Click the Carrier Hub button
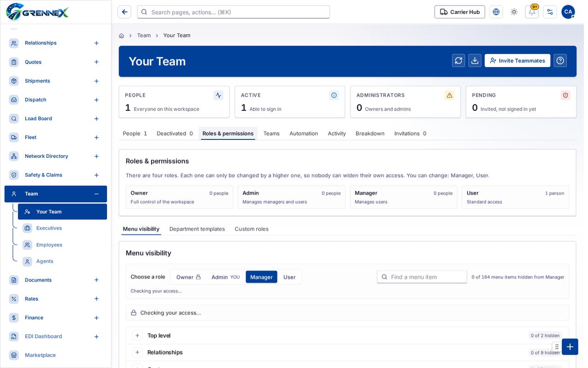 (460, 12)
